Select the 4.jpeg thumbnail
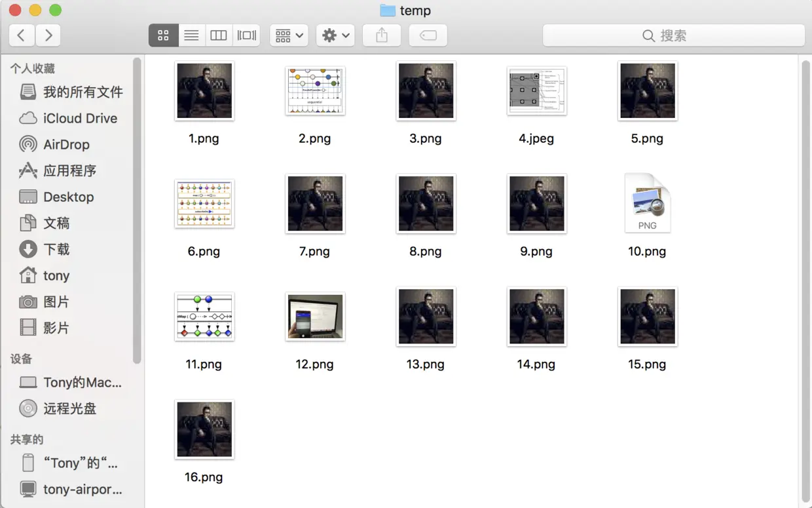The height and width of the screenshot is (508, 812). coord(536,90)
